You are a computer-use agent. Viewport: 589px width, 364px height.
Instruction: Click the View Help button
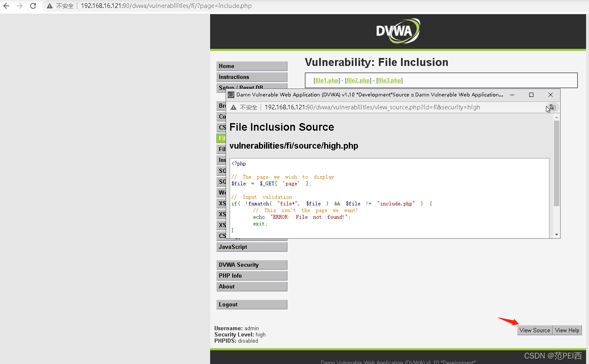coord(567,330)
